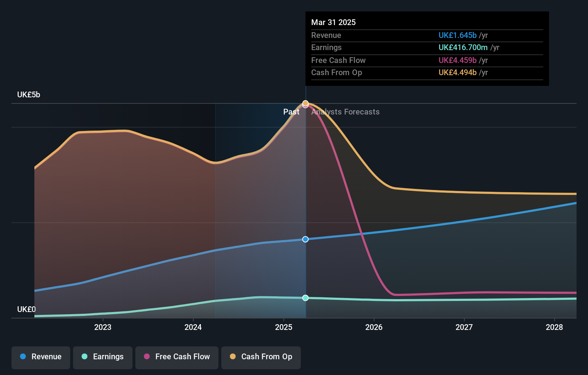Toggle the Earnings series visibility

[103, 357]
